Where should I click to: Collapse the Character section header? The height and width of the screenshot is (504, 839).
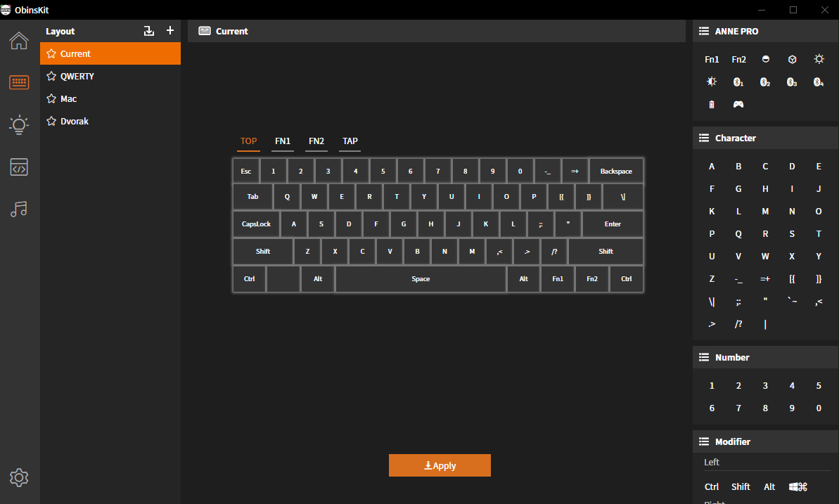tap(765, 138)
